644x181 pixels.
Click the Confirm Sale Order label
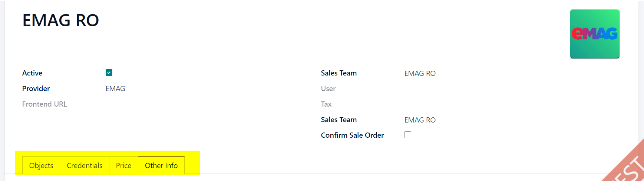(x=352, y=135)
